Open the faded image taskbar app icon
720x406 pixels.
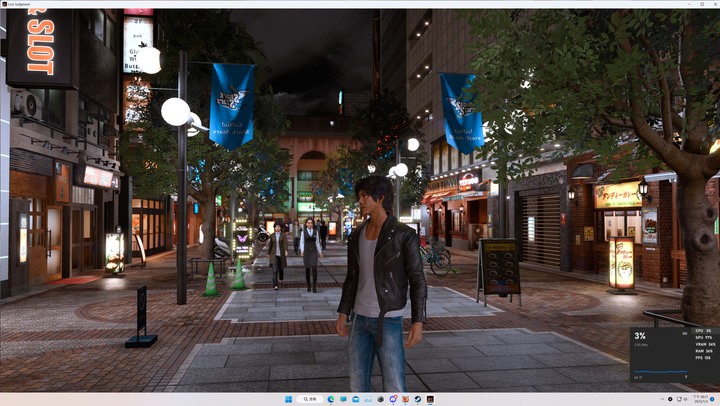(x=368, y=400)
